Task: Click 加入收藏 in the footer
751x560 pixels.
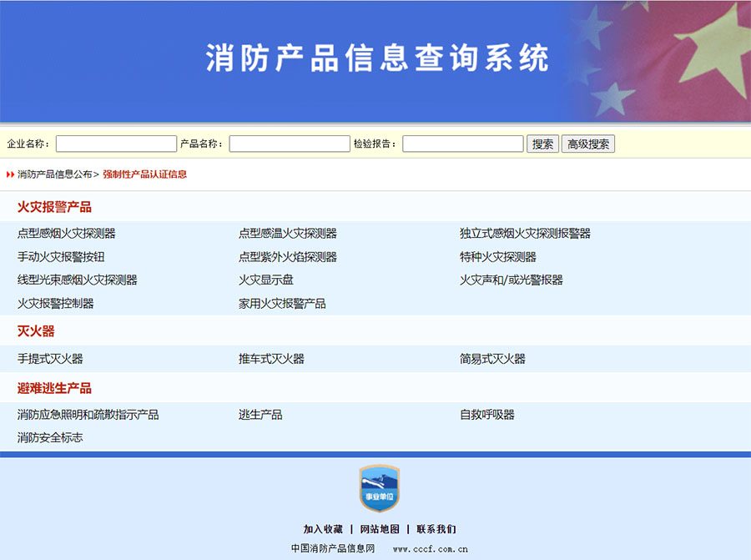Action: click(323, 529)
